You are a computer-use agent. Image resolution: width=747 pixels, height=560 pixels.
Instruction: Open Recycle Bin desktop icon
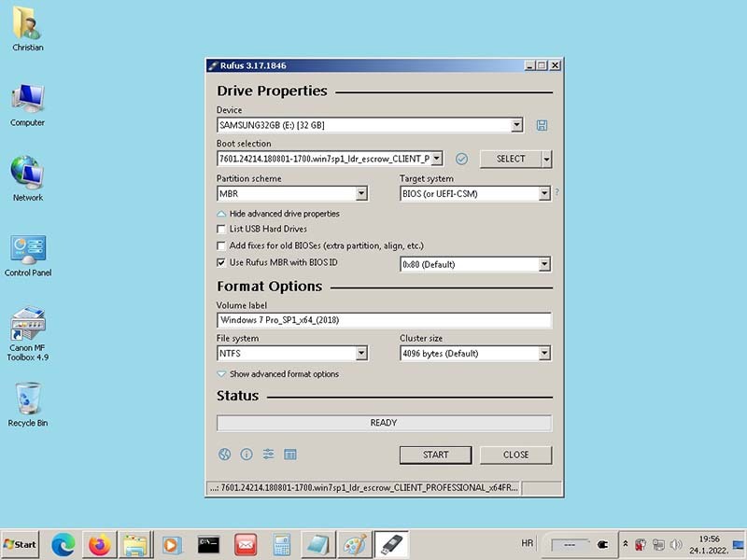tap(28, 403)
